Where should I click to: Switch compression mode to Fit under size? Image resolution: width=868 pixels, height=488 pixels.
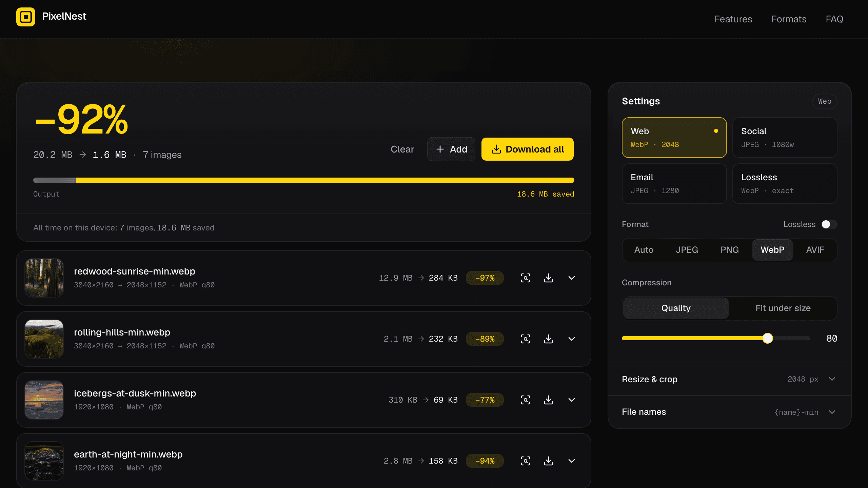point(783,308)
